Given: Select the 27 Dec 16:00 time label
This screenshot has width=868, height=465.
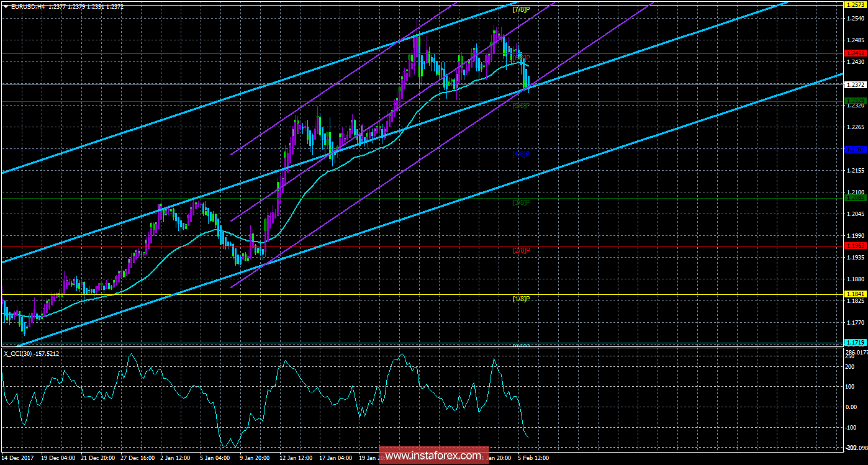Looking at the screenshot, I should 137,458.
